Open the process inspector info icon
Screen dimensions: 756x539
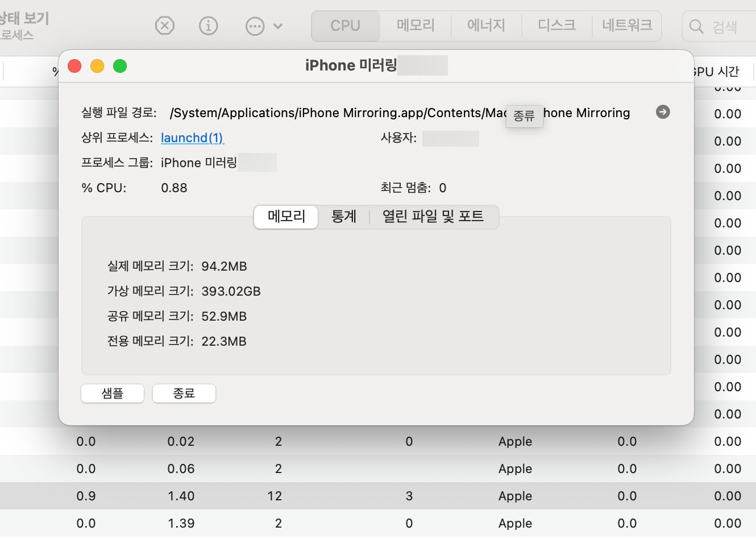[208, 26]
